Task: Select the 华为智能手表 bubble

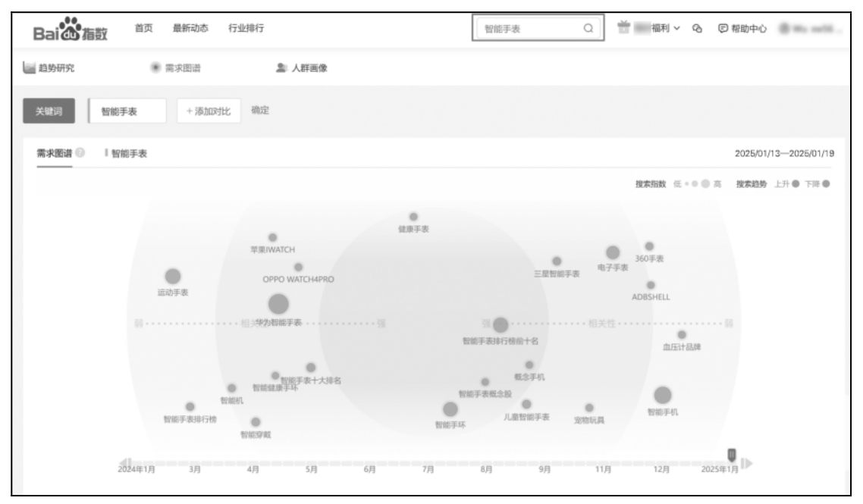Action: point(278,304)
